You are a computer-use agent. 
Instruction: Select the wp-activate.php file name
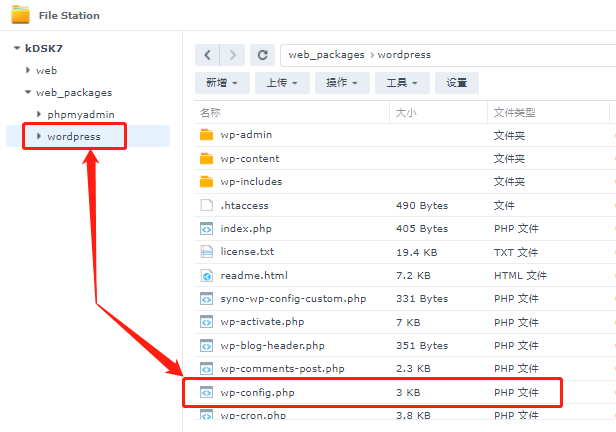(262, 322)
